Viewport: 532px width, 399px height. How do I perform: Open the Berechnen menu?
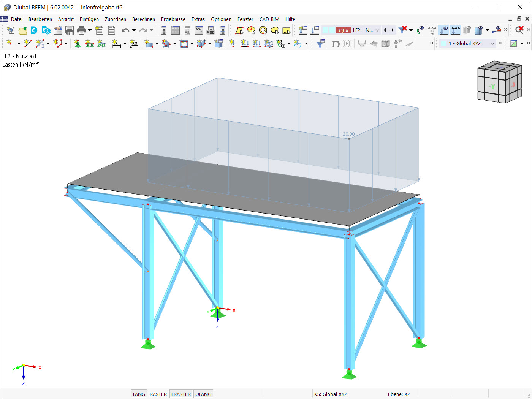point(144,19)
